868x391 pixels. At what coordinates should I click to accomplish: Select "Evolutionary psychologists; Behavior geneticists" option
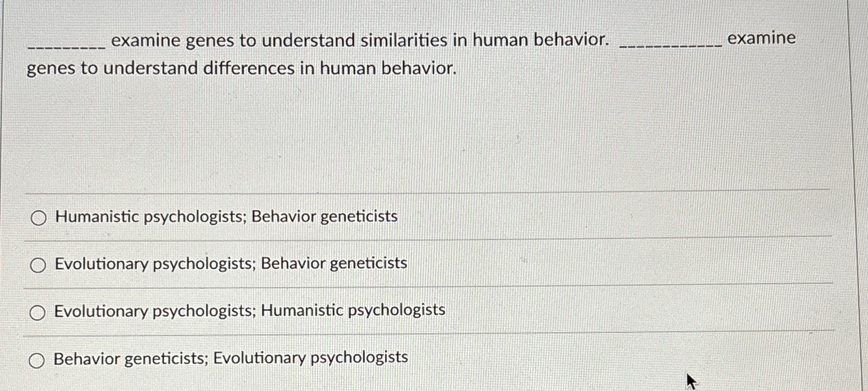[38, 265]
